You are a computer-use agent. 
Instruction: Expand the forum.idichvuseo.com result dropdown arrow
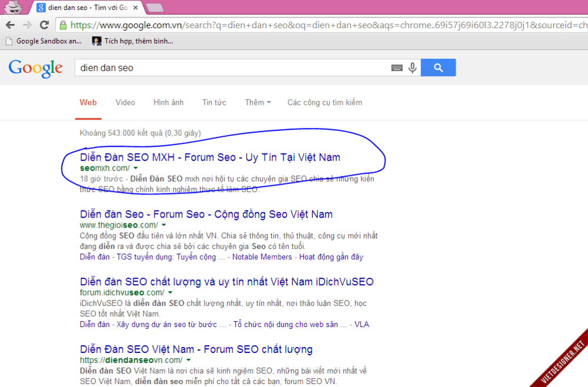pos(171,292)
